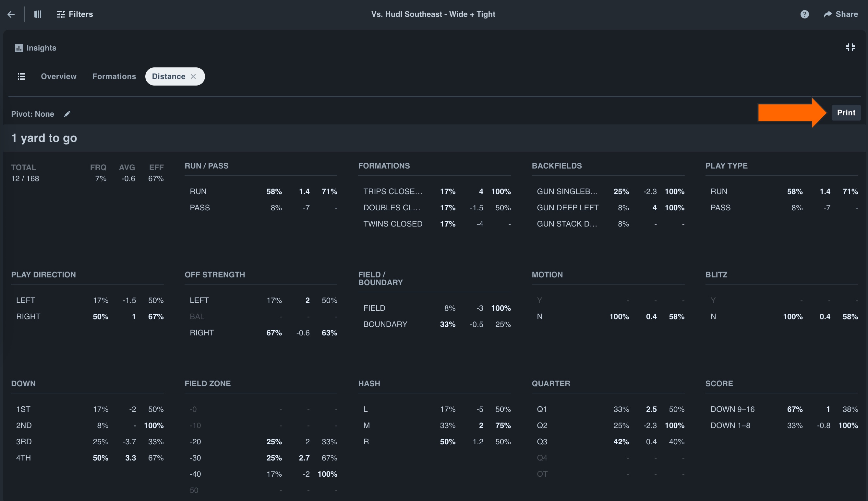Image resolution: width=868 pixels, height=501 pixels.
Task: Switch to the Formations tab
Action: pos(114,76)
